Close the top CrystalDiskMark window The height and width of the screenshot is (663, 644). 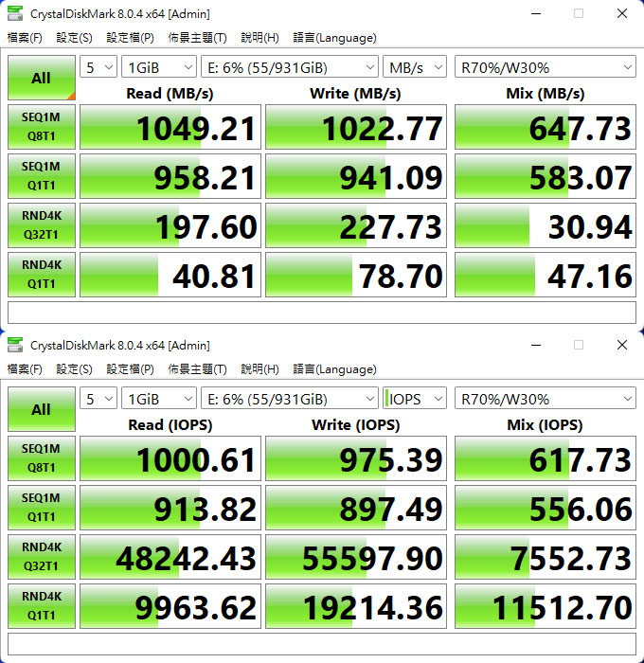(622, 13)
